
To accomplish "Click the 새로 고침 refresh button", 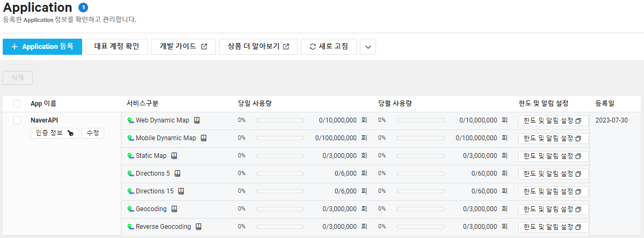I will pos(329,47).
